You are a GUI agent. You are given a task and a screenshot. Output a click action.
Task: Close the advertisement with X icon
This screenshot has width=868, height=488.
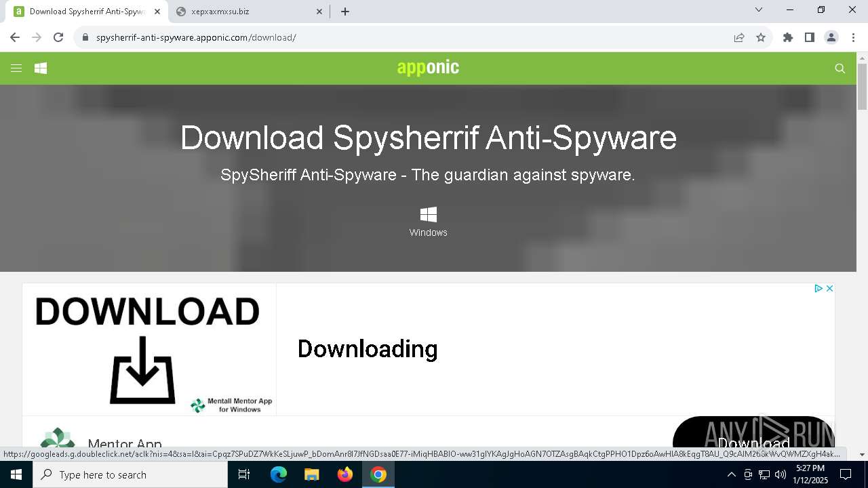829,289
